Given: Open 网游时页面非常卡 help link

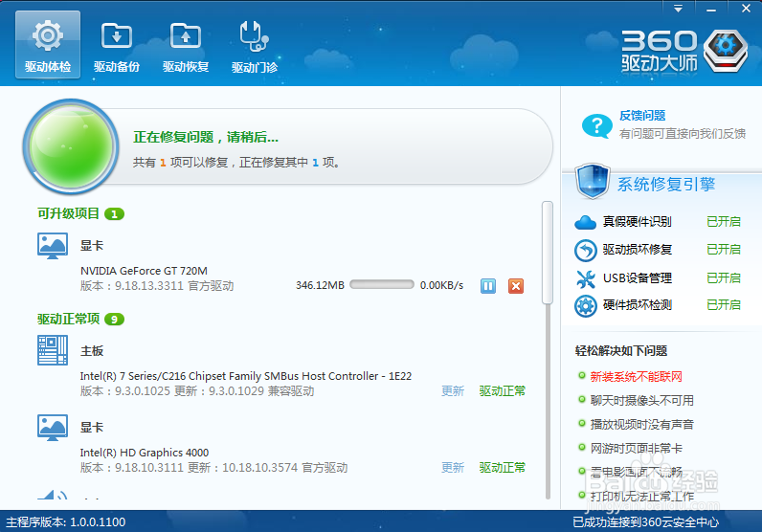Looking at the screenshot, I should [637, 448].
